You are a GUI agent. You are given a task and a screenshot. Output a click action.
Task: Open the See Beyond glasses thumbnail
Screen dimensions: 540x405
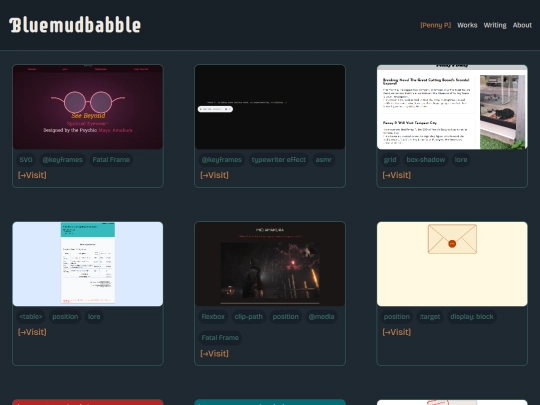point(88,107)
